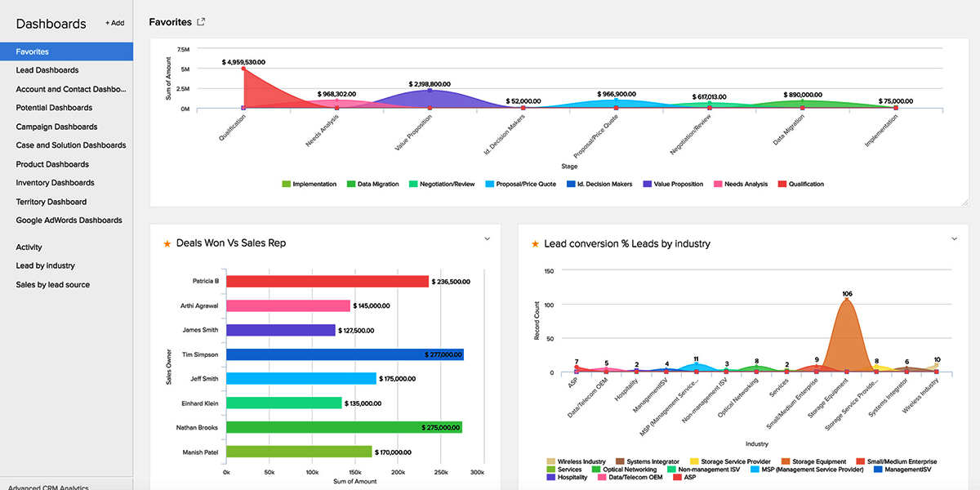Select Lead Dashboards in sidebar
The image size is (980, 490).
(x=47, y=70)
